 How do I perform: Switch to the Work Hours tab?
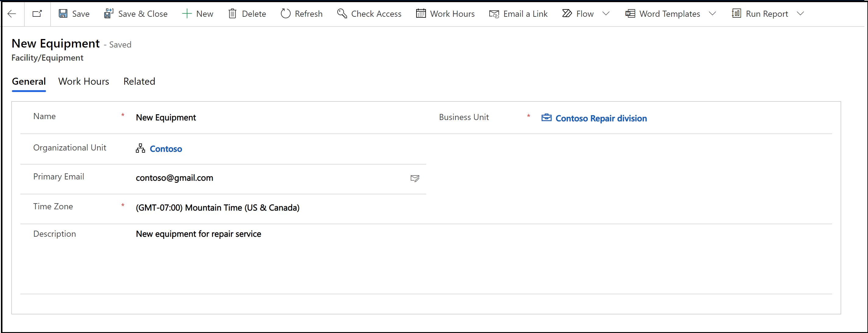pyautogui.click(x=84, y=81)
